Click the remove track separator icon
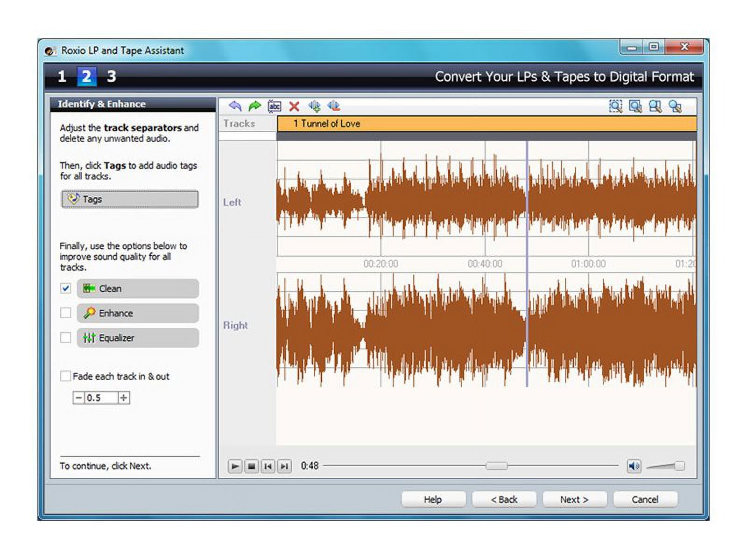This screenshot has width=747, height=560. (x=333, y=106)
